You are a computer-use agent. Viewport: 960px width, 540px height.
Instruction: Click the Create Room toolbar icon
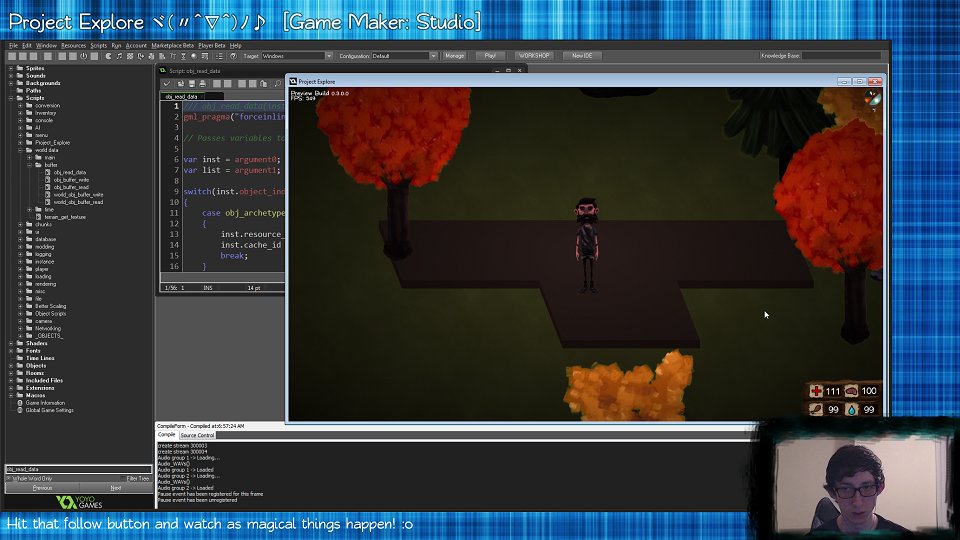click(x=204, y=56)
